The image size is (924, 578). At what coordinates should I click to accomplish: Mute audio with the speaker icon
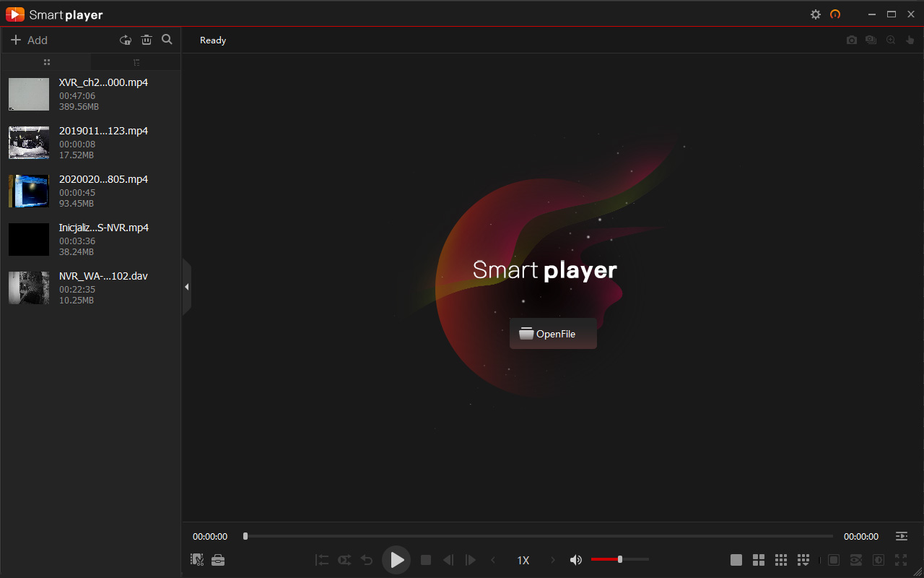click(576, 560)
